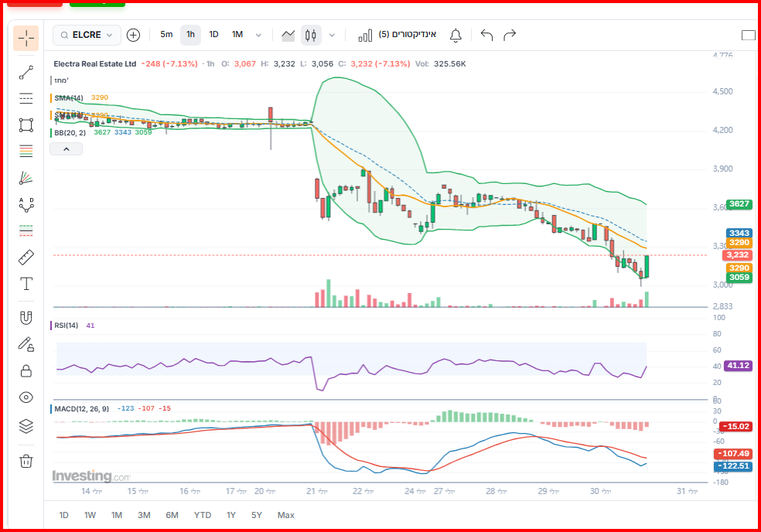Undo the last chart action
The height and width of the screenshot is (532, 761).
click(486, 35)
